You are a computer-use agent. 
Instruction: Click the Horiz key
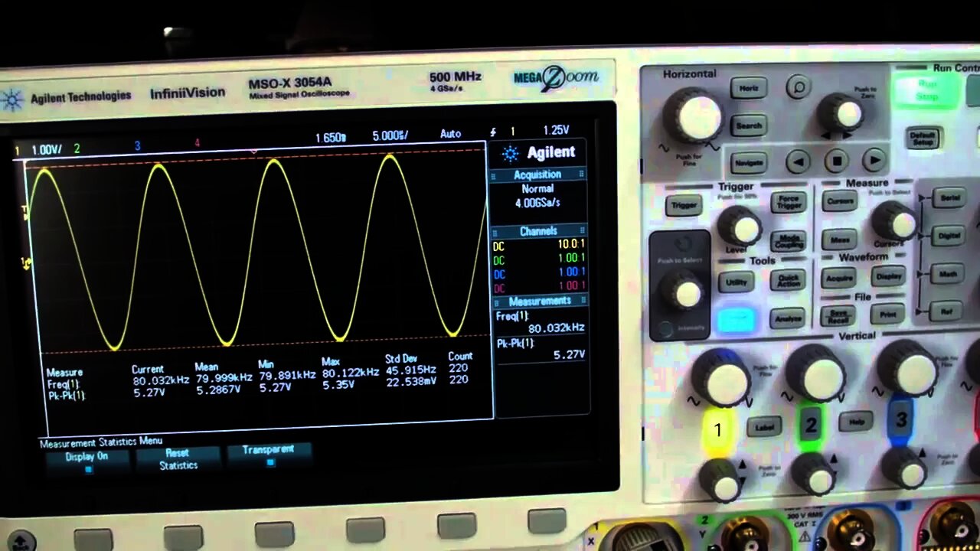pyautogui.click(x=748, y=88)
